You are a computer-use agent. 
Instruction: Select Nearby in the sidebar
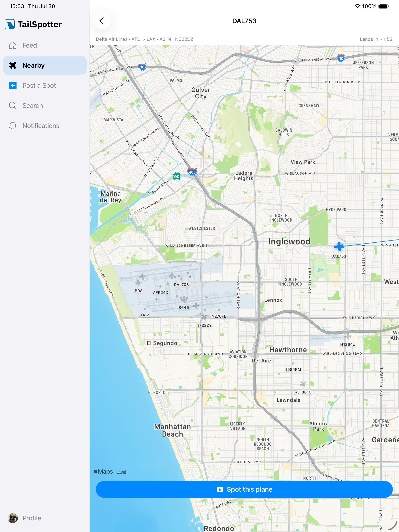(x=45, y=65)
